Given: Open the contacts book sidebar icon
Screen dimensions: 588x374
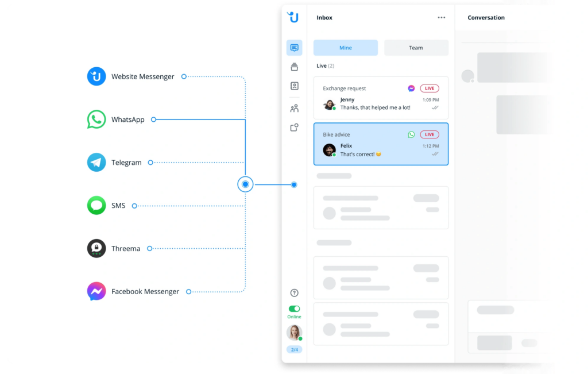Looking at the screenshot, I should pyautogui.click(x=294, y=86).
